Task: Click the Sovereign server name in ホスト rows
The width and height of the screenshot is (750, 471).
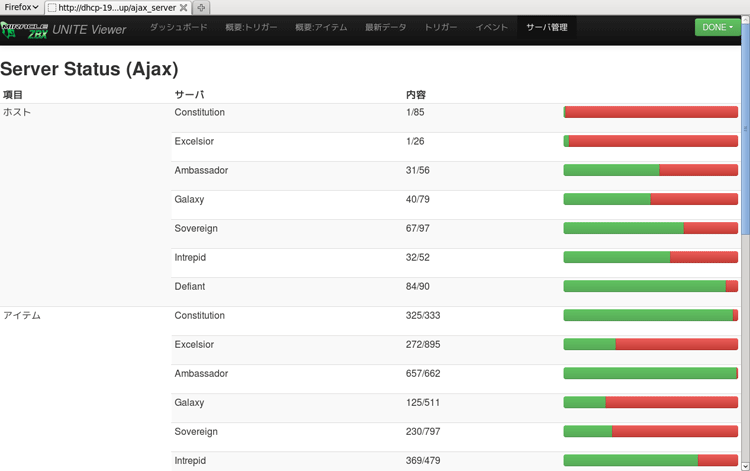Action: [x=196, y=228]
